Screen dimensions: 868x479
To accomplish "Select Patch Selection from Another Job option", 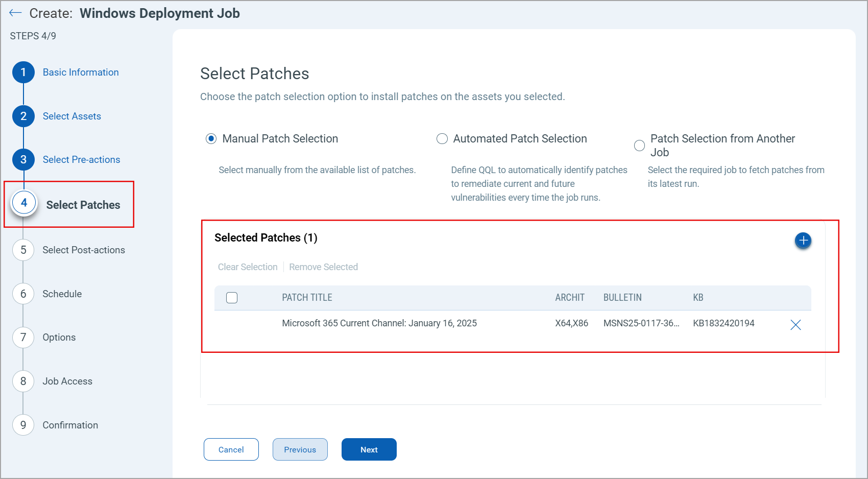I will [639, 146].
